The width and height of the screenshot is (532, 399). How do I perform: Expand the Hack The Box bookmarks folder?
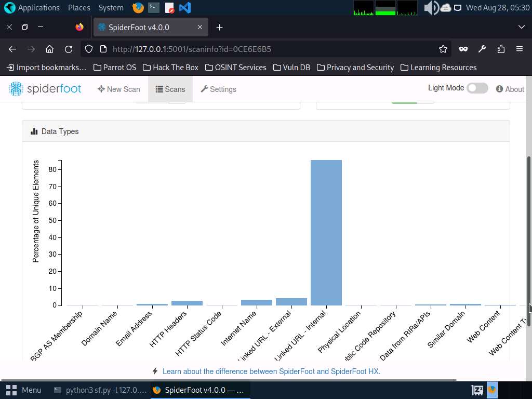pyautogui.click(x=170, y=68)
